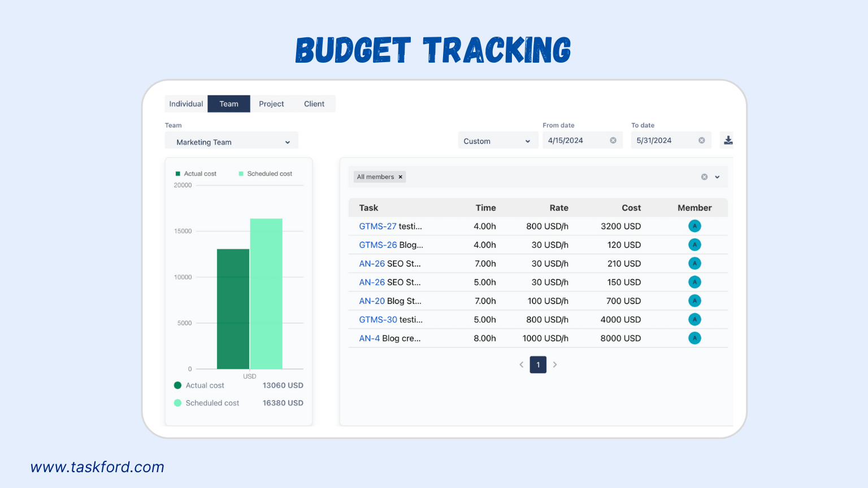Viewport: 868px width, 488px height.
Task: Click the 8000 USD cost cell
Action: [x=620, y=338]
